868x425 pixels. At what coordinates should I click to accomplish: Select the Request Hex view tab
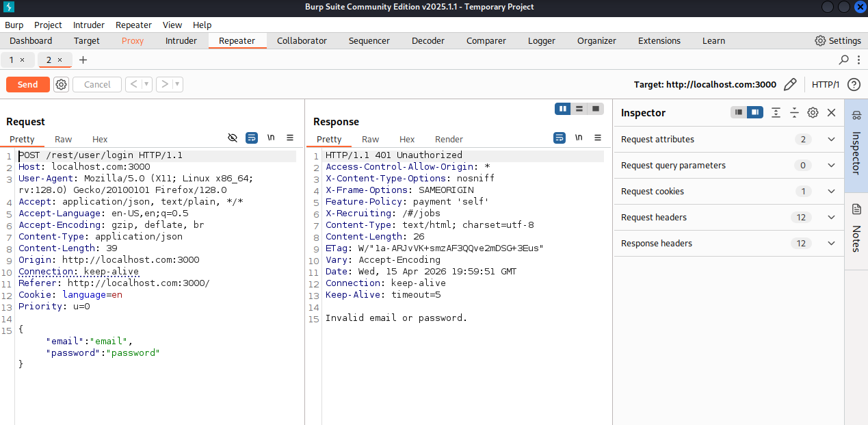100,139
